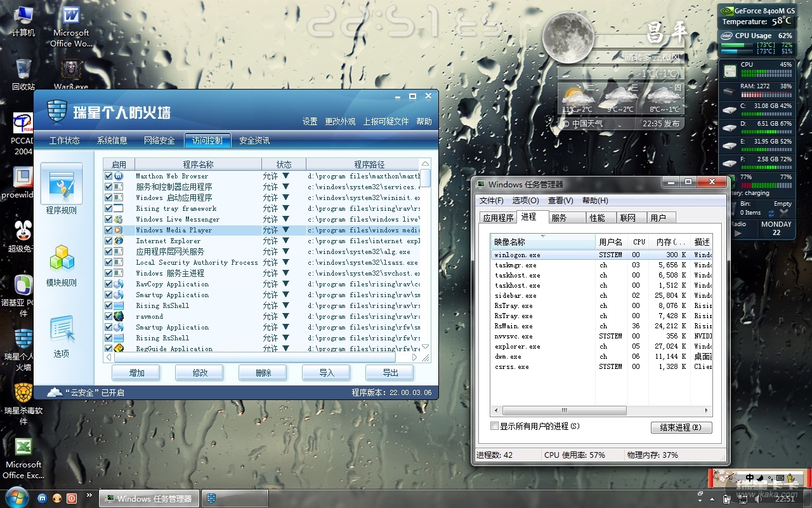Open the 计算机 desktop icon
The image size is (812, 508).
(23, 19)
